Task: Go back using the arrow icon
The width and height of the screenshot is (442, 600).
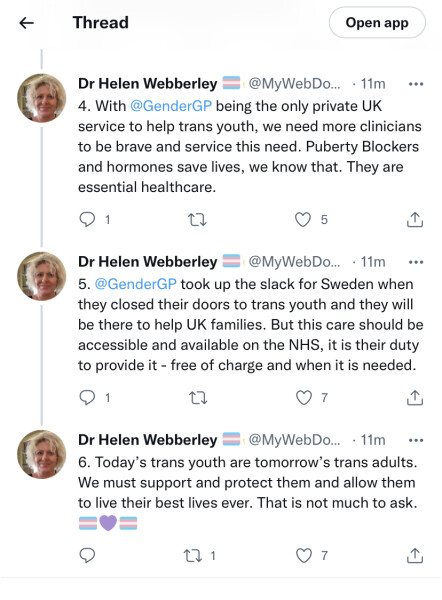Action: [x=26, y=23]
